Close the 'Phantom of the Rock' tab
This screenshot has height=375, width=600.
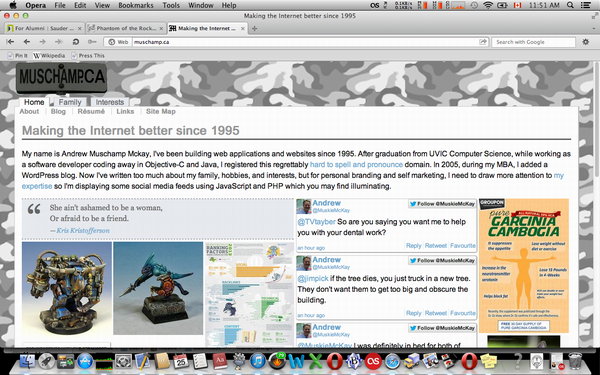pos(161,28)
